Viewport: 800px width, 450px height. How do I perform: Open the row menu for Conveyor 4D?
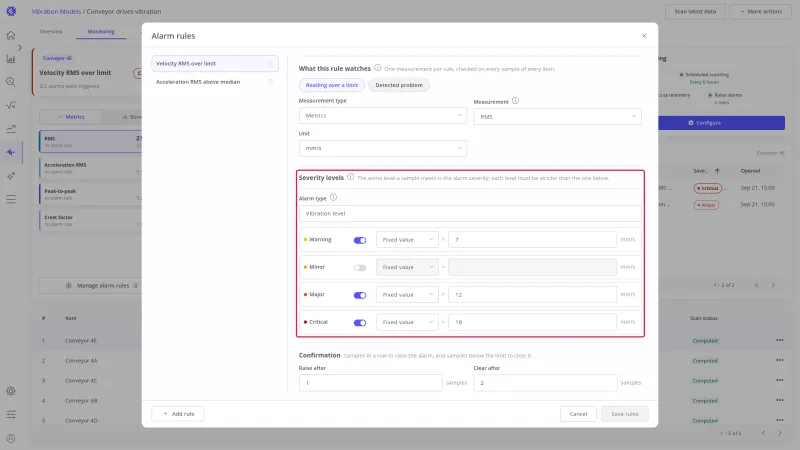tap(780, 420)
